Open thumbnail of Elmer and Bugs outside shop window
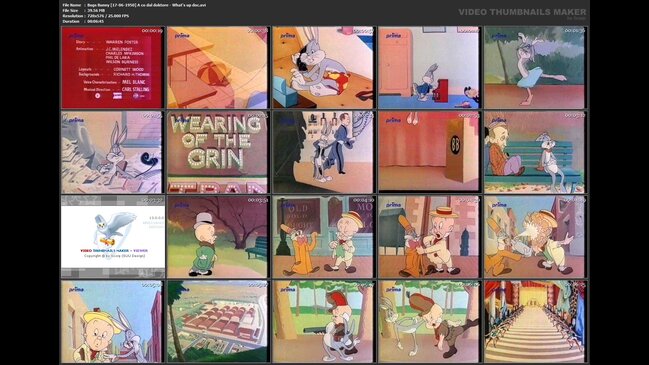Image resolution: width=649 pixels, height=365 pixels. (x=323, y=237)
